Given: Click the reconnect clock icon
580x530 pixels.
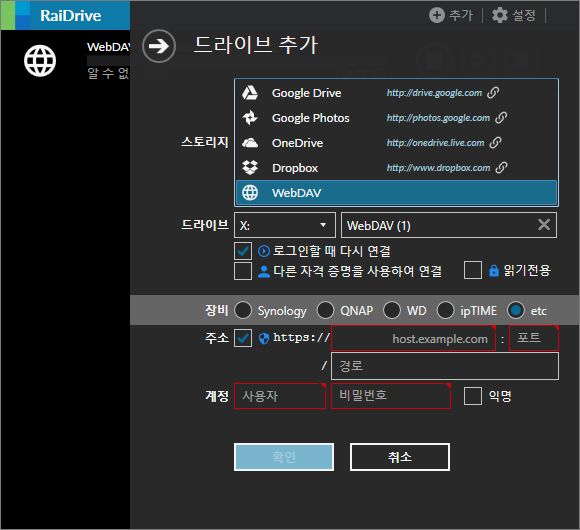Looking at the screenshot, I should tap(263, 251).
